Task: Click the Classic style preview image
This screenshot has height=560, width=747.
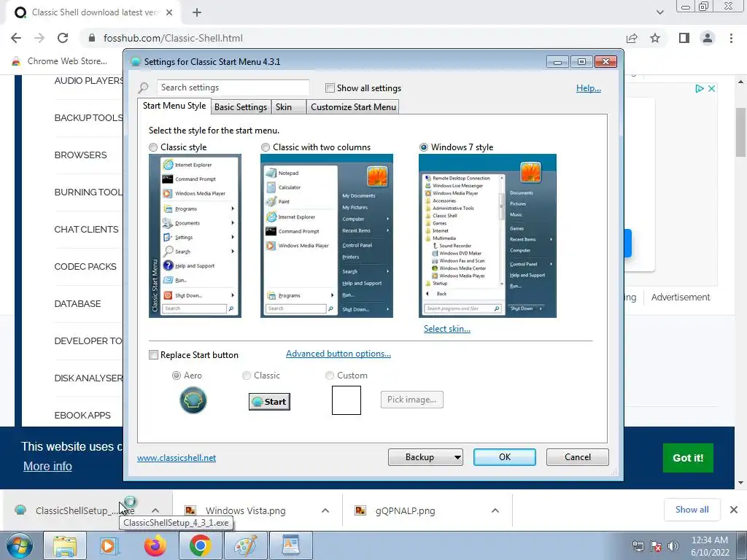Action: point(195,236)
